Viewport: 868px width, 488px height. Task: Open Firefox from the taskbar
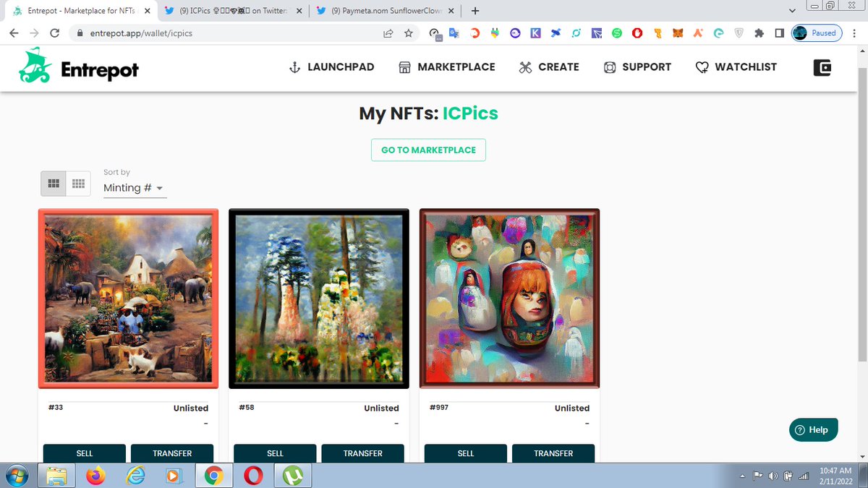pos(95,475)
